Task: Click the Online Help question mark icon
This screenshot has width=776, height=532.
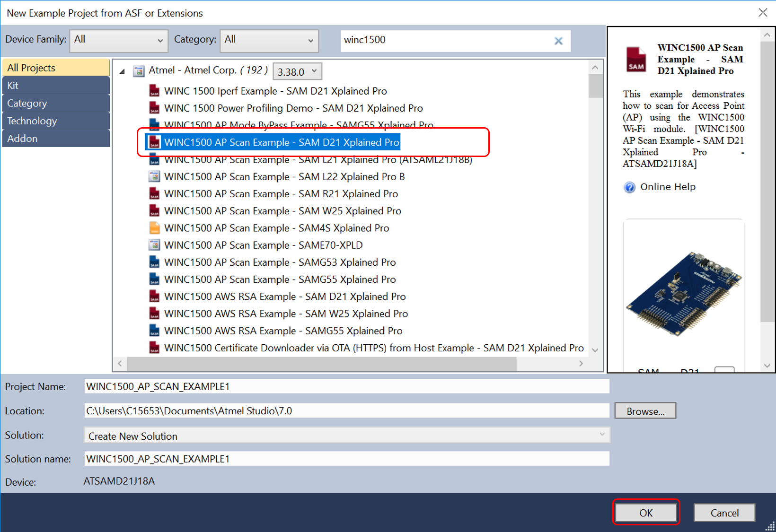Action: (629, 187)
